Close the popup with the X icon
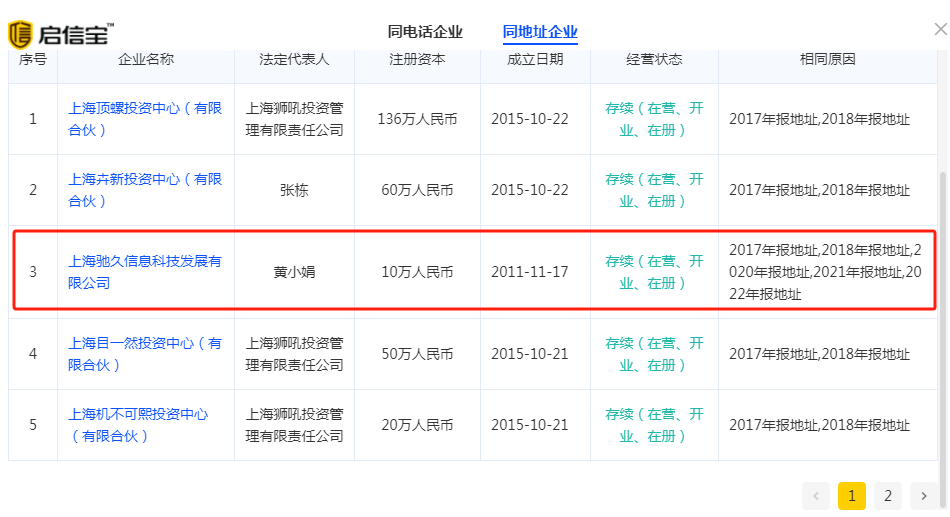This screenshot has width=950, height=517. click(940, 29)
